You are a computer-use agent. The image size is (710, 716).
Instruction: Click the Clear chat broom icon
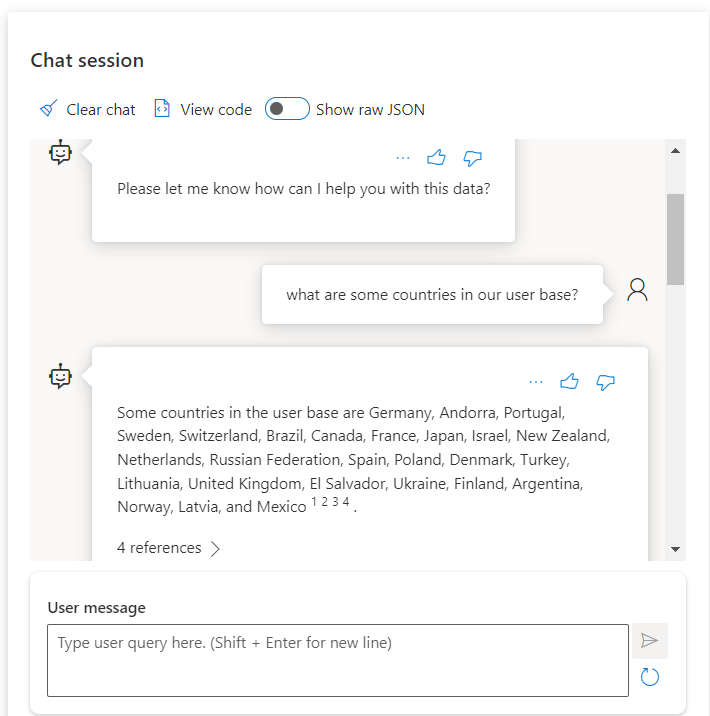48,109
